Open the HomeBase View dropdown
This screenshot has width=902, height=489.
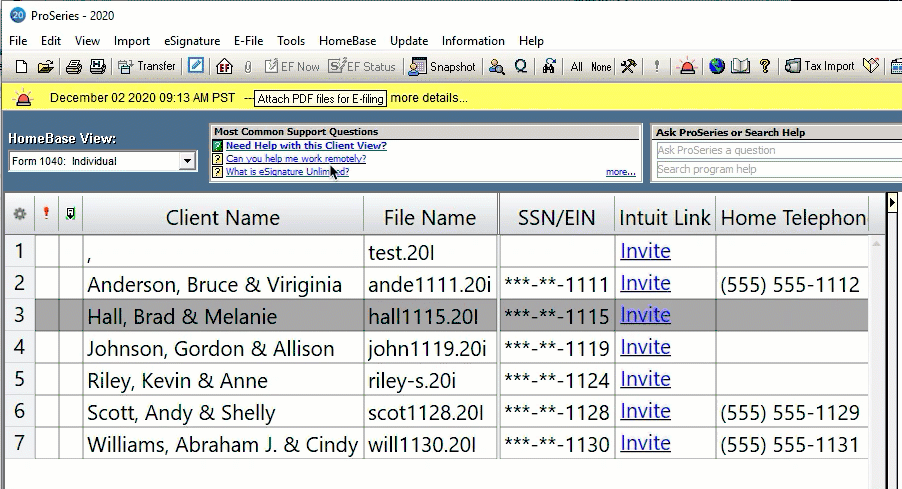pos(187,162)
